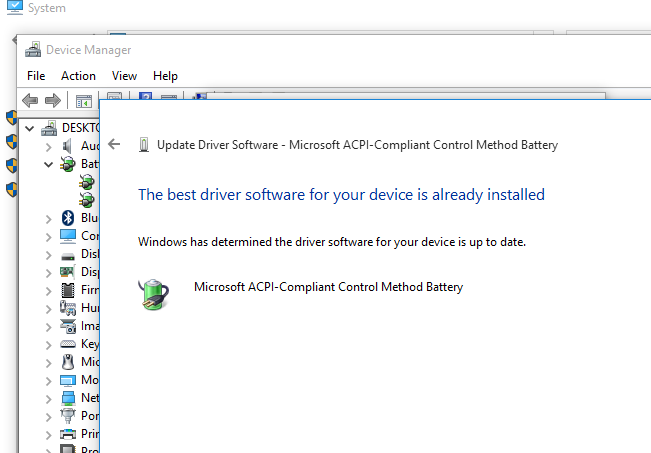This screenshot has width=651, height=453.
Task: Click the Back arrow toolbar button
Action: click(30, 100)
